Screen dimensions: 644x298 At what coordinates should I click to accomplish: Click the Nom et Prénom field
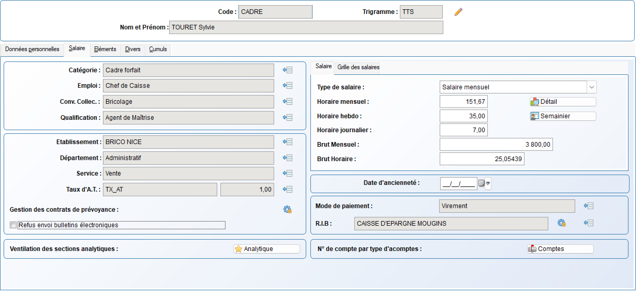(x=306, y=27)
